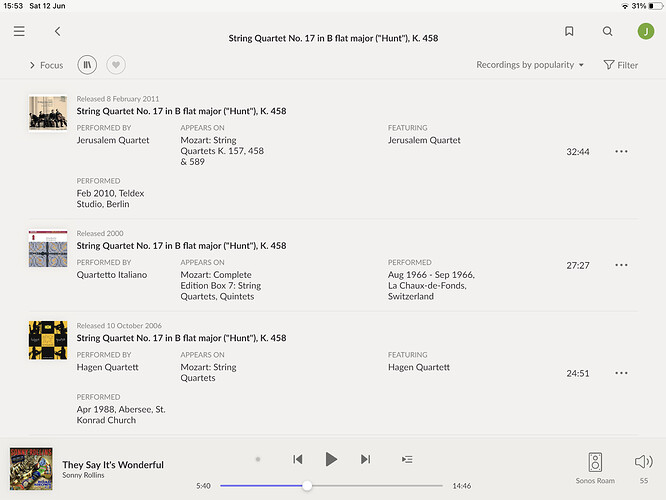Open Sonos Roam zone selector
666x500 pixels.
(x=595, y=468)
